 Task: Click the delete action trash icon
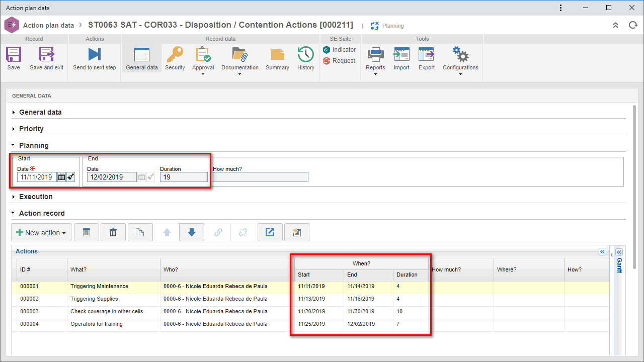point(113,233)
